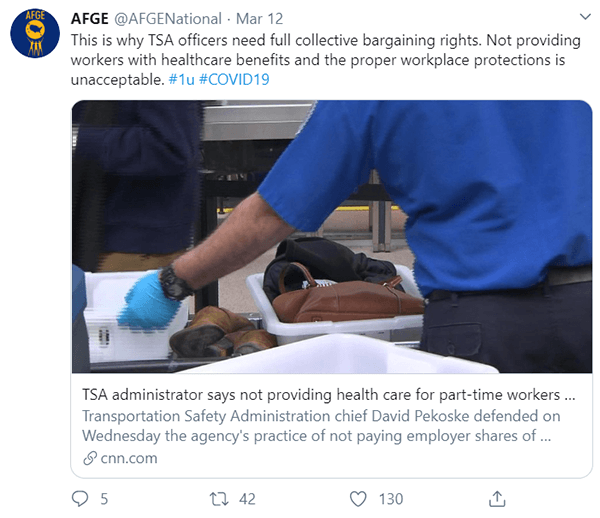Open the Mar 12 timestamp
Viewport: 600px width, 518px height.
[259, 19]
